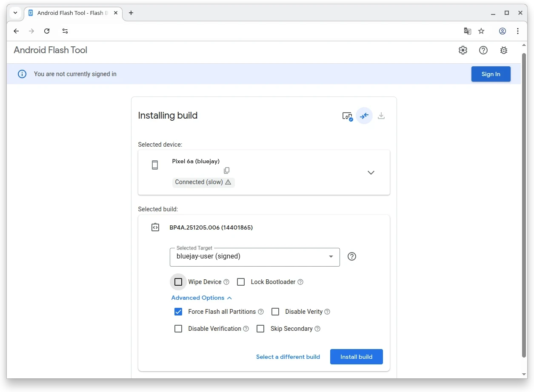Expand the Pixel 6a device details chevron

(371, 173)
